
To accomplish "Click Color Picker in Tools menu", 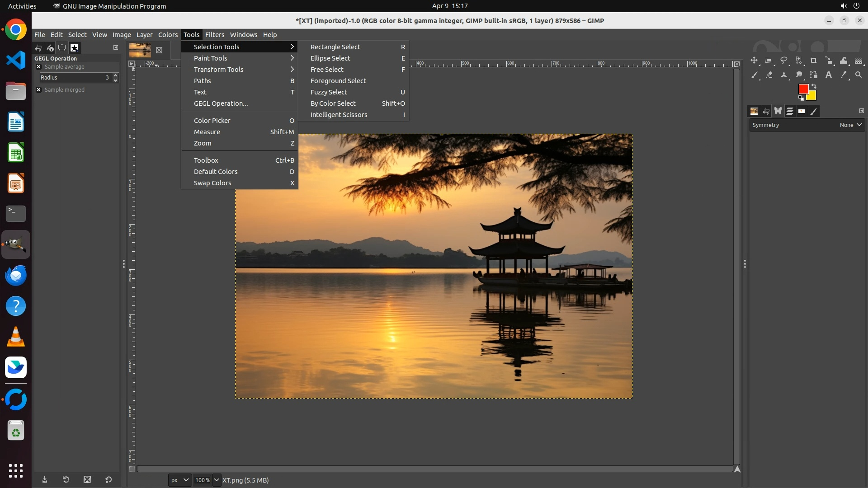I will [212, 121].
